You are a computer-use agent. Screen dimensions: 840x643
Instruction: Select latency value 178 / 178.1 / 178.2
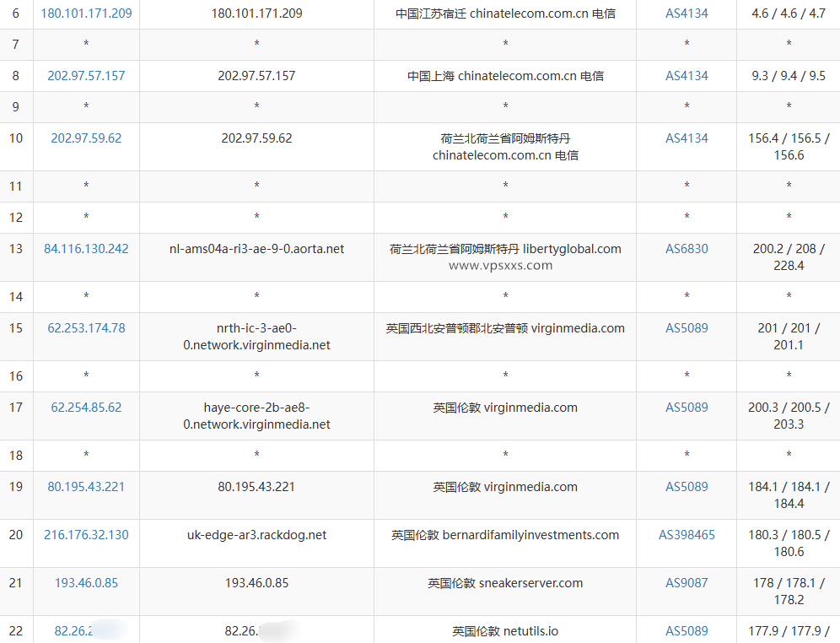pyautogui.click(x=789, y=592)
